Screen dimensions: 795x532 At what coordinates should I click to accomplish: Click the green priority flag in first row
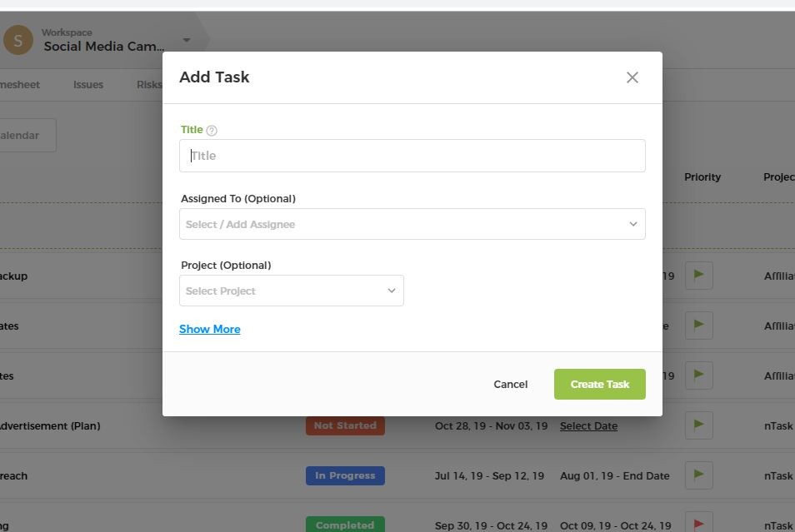pos(698,276)
